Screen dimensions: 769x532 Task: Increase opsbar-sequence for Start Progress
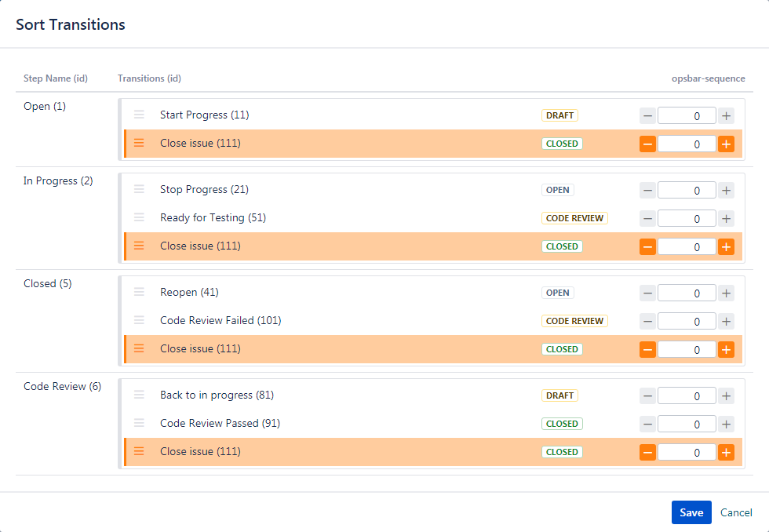coord(727,116)
